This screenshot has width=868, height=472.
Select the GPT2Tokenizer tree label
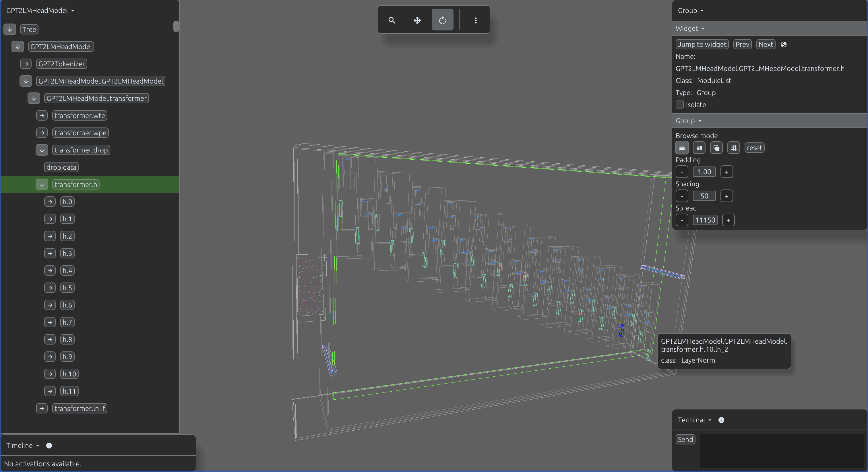pyautogui.click(x=62, y=64)
